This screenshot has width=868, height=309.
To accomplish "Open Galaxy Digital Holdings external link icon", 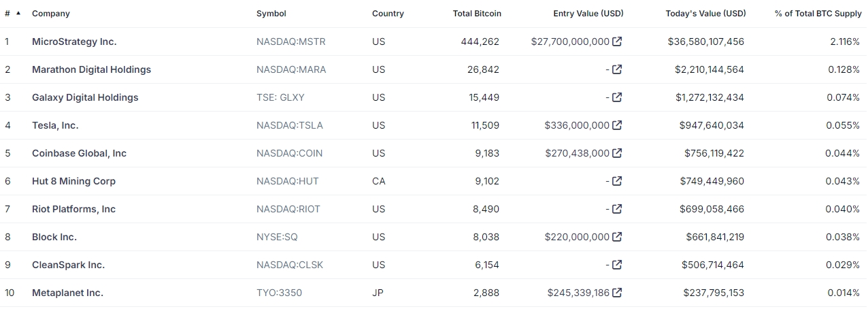I will tap(617, 97).
